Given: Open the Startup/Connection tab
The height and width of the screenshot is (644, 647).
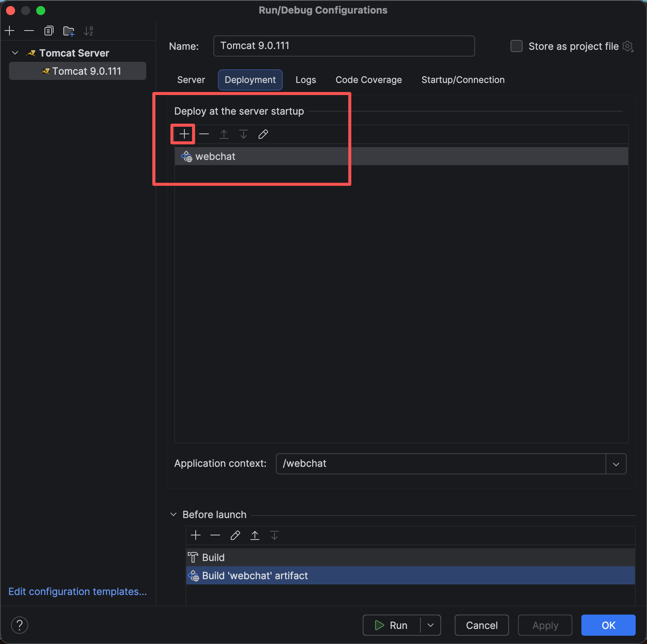Looking at the screenshot, I should pyautogui.click(x=463, y=80).
